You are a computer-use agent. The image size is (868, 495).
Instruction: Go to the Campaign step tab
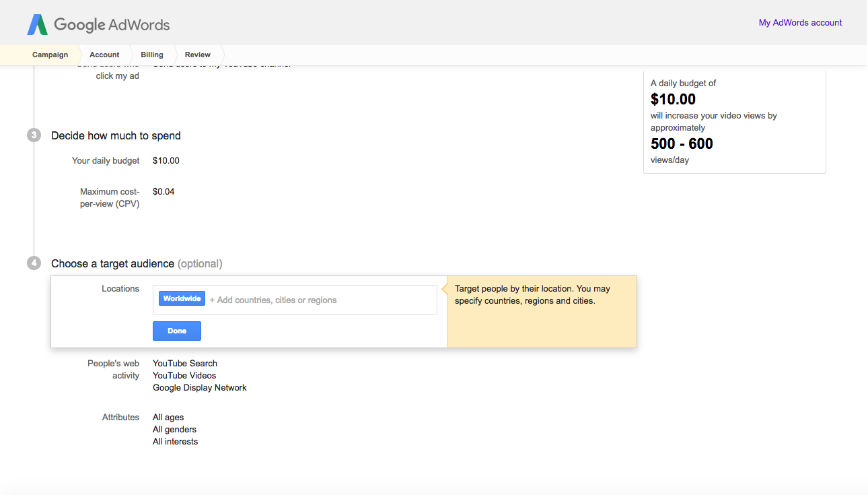[50, 55]
